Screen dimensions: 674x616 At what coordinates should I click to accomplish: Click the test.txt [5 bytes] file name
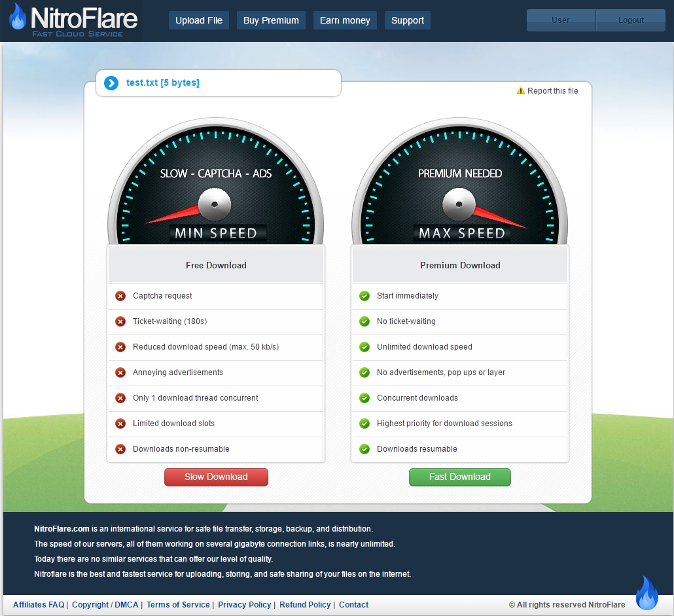[x=162, y=82]
